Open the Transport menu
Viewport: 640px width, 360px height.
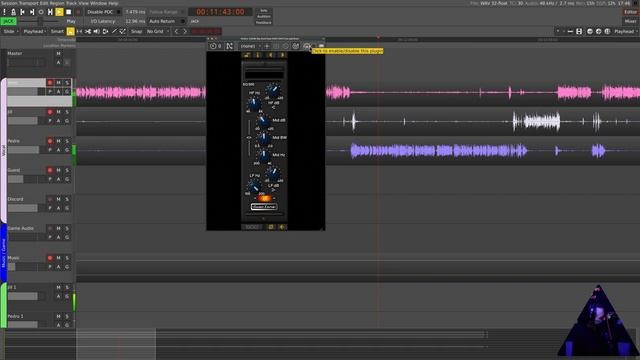pos(28,3)
